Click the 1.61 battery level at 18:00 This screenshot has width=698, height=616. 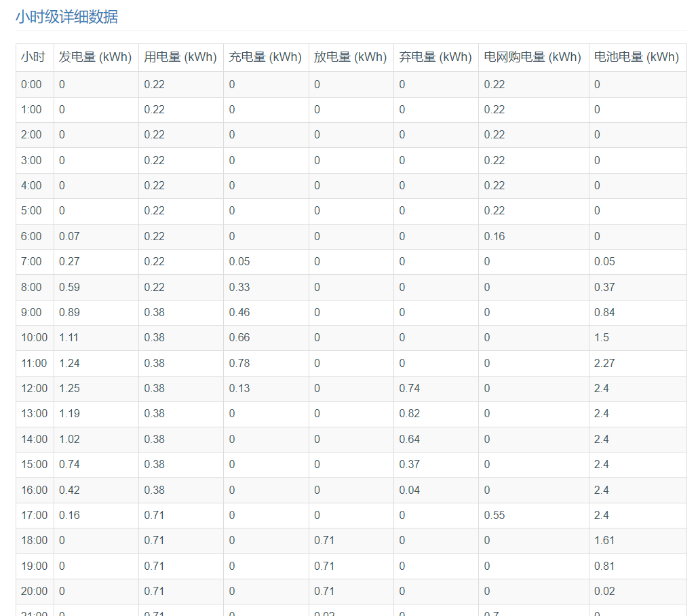click(x=604, y=540)
